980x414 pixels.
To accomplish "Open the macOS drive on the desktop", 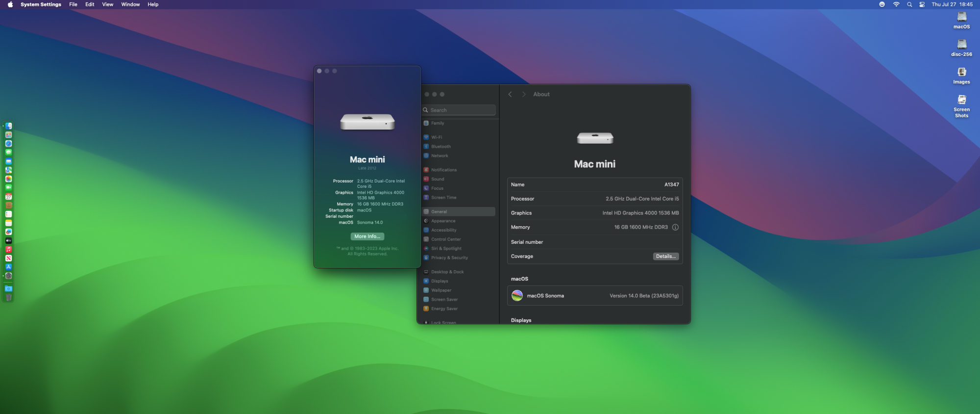I will (961, 20).
